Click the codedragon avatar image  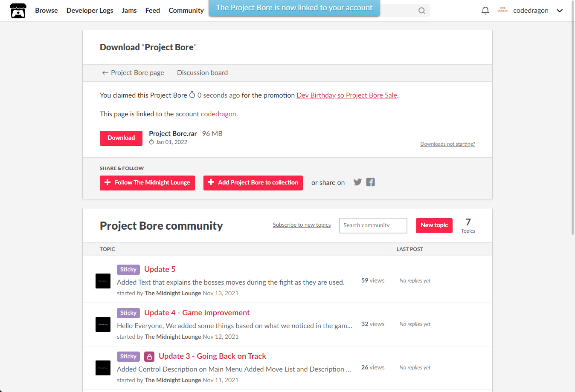tap(502, 10)
